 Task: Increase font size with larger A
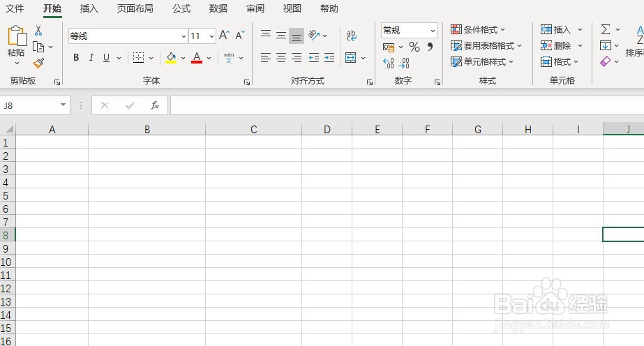click(x=224, y=36)
